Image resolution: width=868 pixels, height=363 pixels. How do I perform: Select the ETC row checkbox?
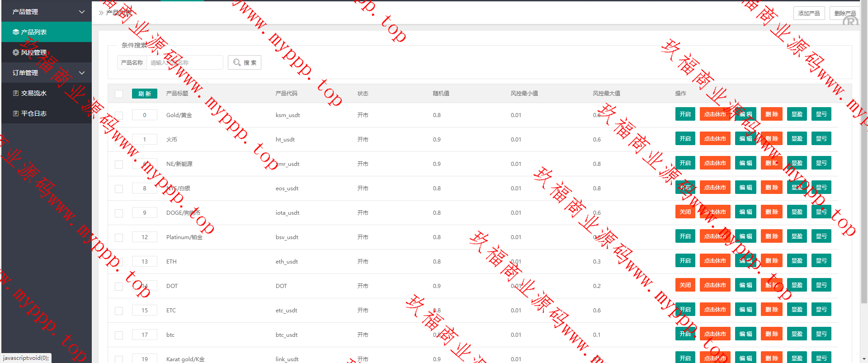click(119, 311)
